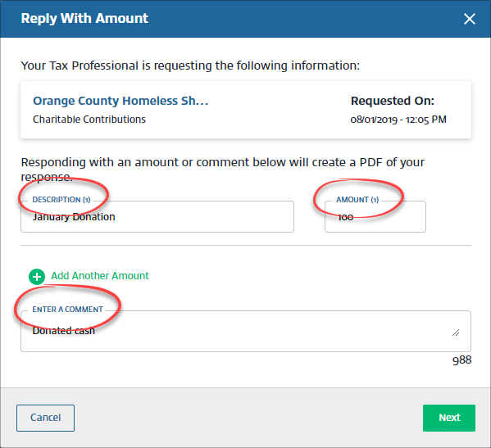Image resolution: width=491 pixels, height=448 pixels.
Task: Focus the Enter a Comment text area
Action: tap(246, 331)
